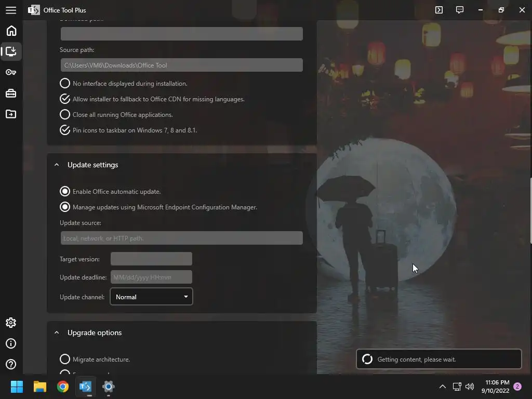Click the Update source path field
This screenshot has height=399, width=532.
coord(181,238)
